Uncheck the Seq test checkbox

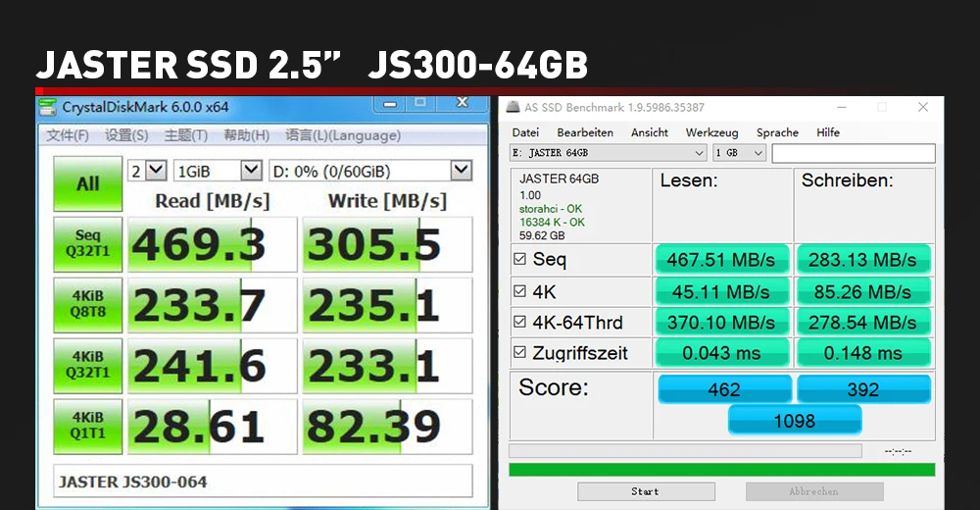pos(519,259)
